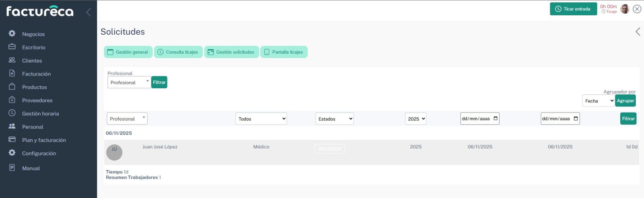The width and height of the screenshot is (644, 198).
Task: Click the Manual book icon
Action: (12, 168)
